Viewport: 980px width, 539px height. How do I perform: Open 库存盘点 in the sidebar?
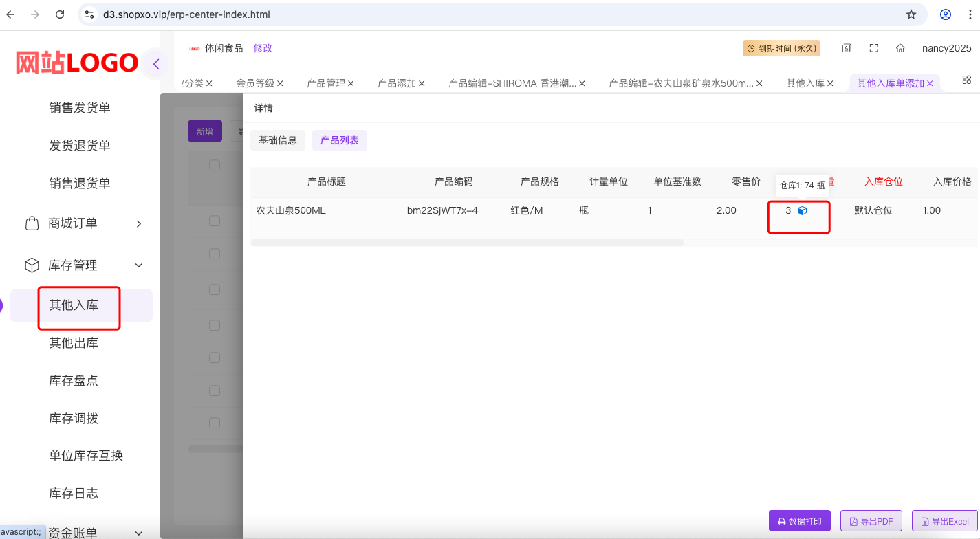point(74,381)
